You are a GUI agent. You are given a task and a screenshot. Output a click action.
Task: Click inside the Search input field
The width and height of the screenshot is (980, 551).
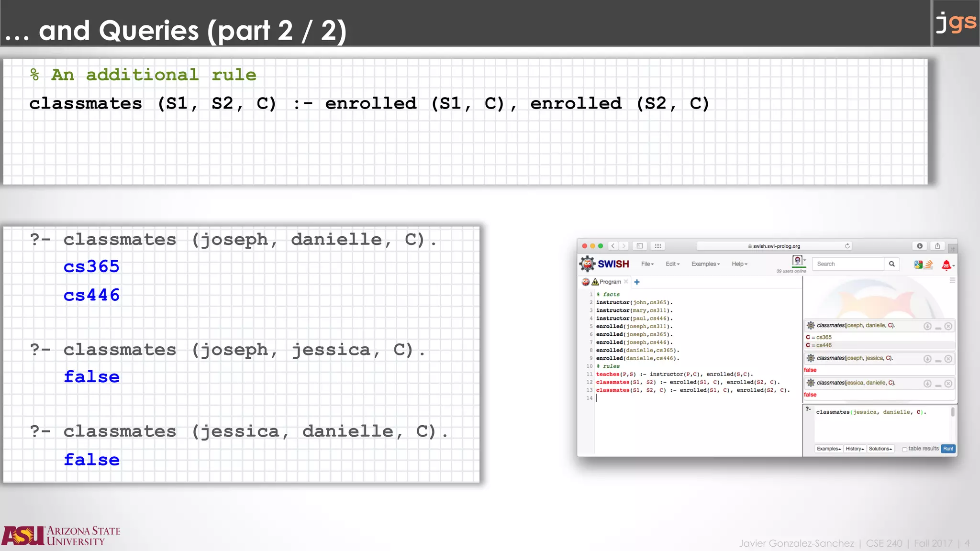pos(847,264)
